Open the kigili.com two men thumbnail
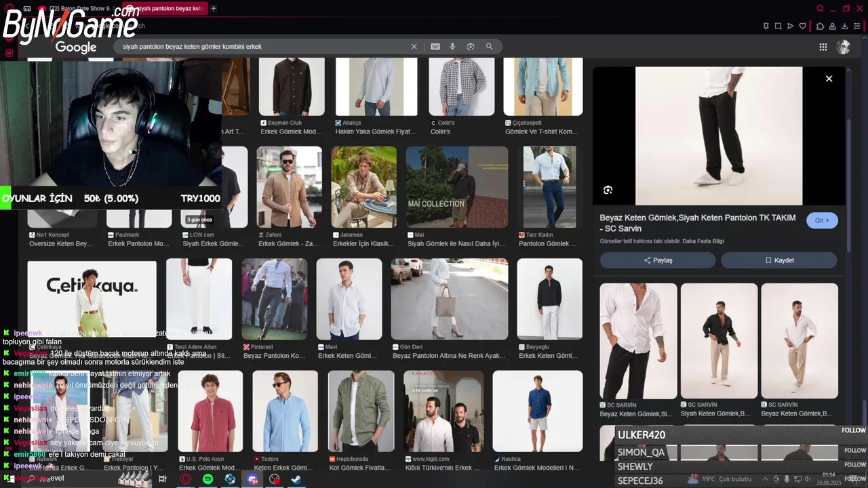The image size is (868, 488). pyautogui.click(x=443, y=411)
